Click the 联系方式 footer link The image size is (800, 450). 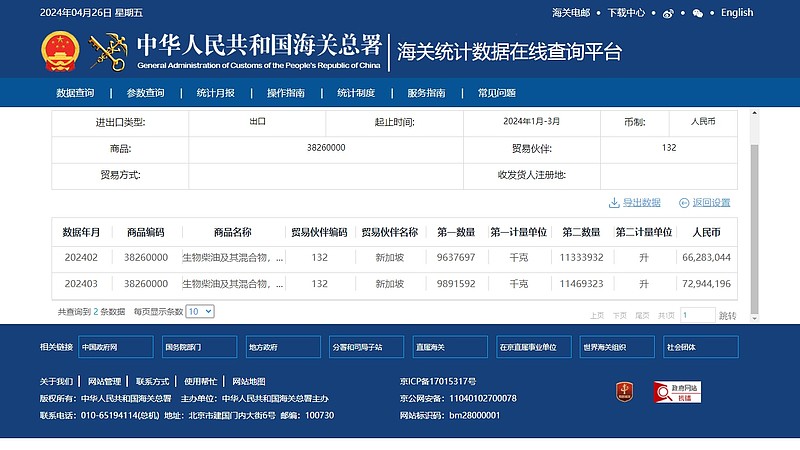tap(153, 382)
